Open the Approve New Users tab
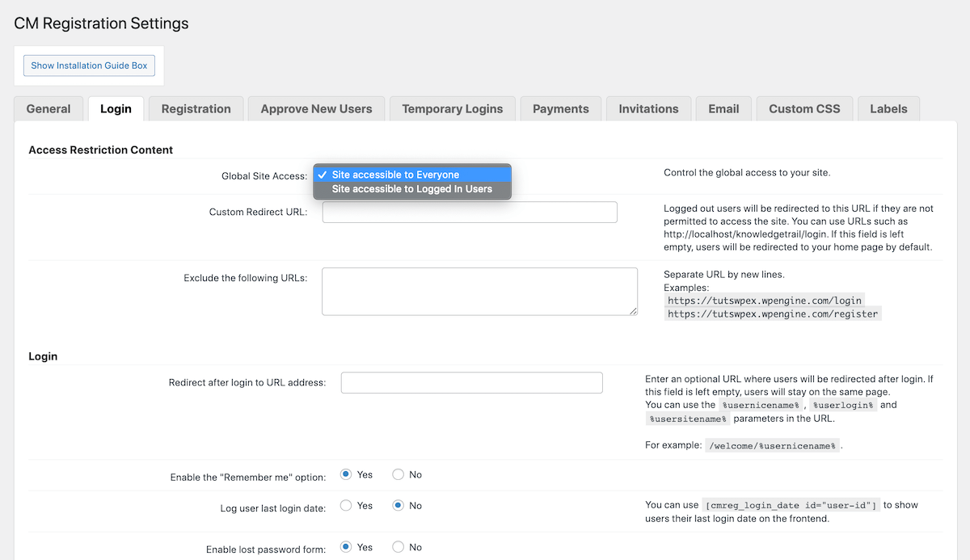This screenshot has height=560, width=970. (316, 109)
